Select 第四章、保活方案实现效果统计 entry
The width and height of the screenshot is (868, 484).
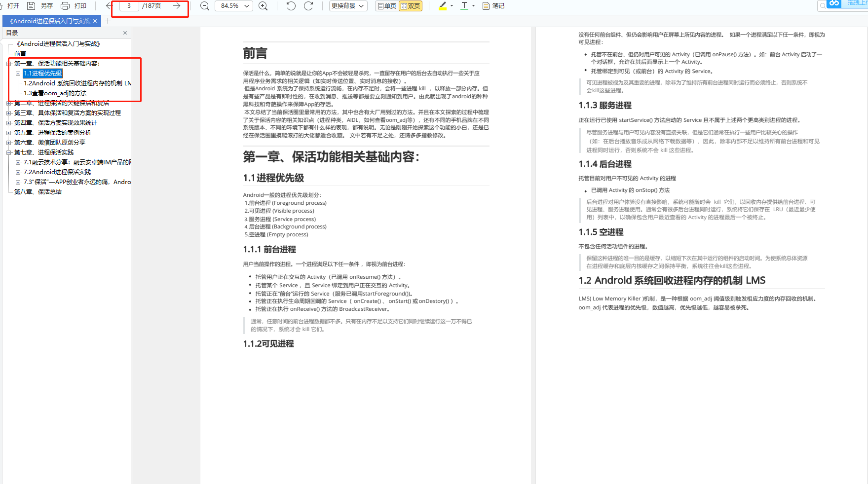[56, 123]
